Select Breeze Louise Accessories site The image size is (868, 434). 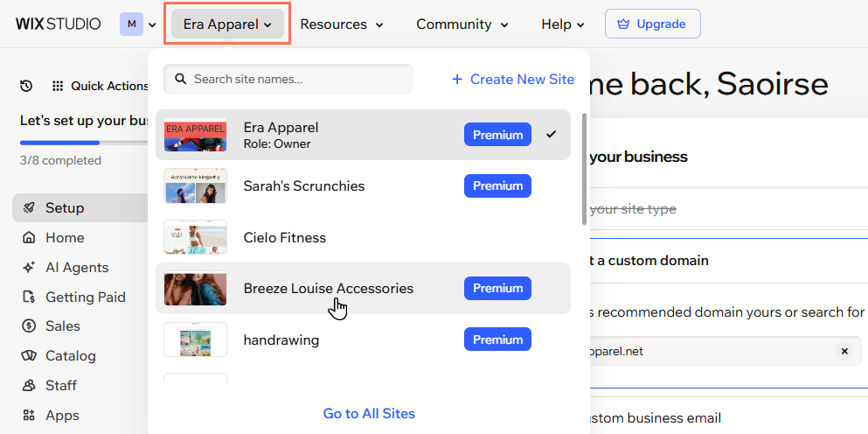click(363, 288)
